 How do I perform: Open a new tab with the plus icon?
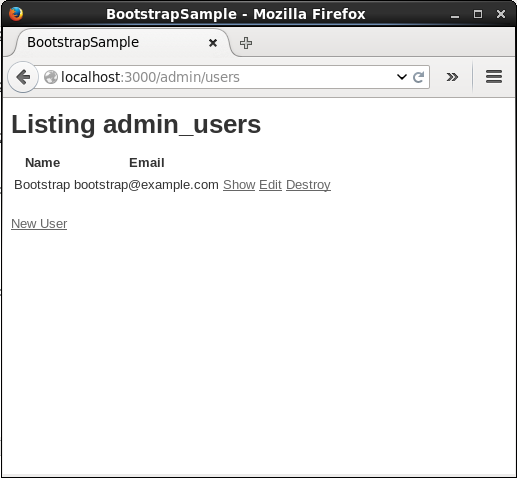tap(246, 43)
